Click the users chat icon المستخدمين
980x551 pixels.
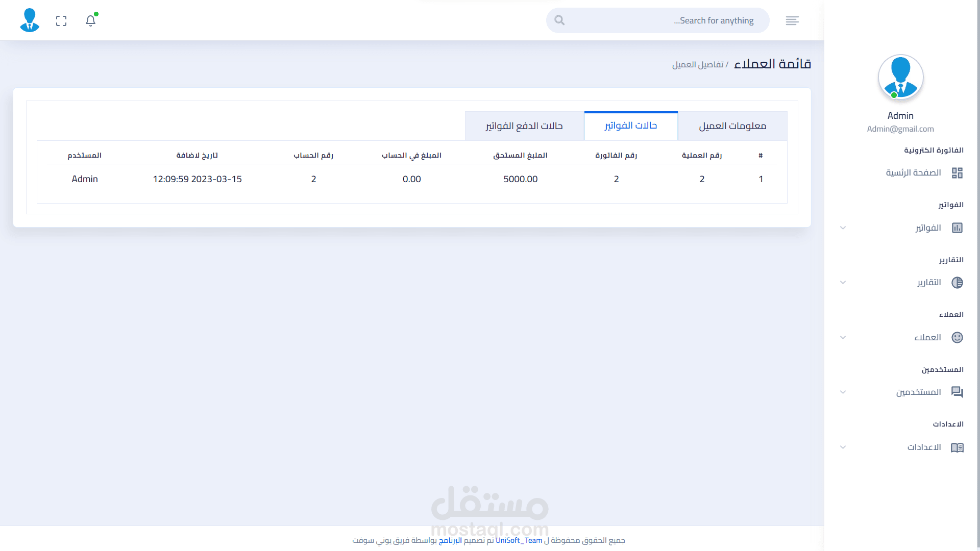[957, 392]
